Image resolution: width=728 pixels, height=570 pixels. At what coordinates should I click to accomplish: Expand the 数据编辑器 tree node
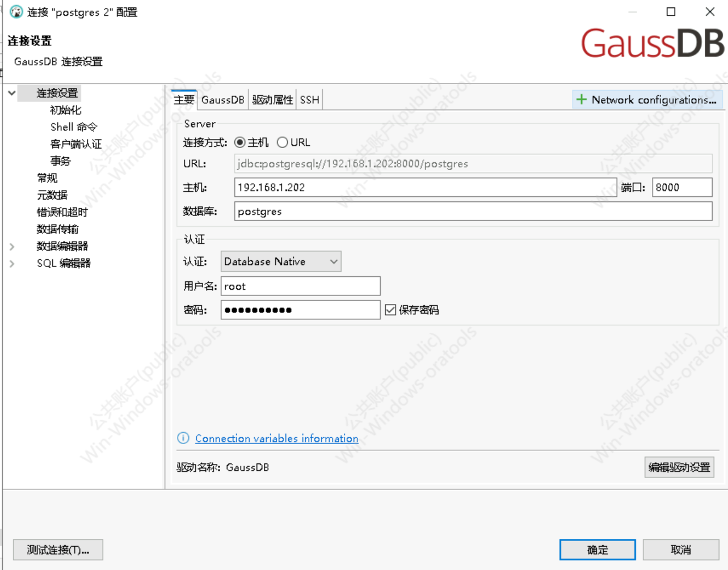point(12,246)
